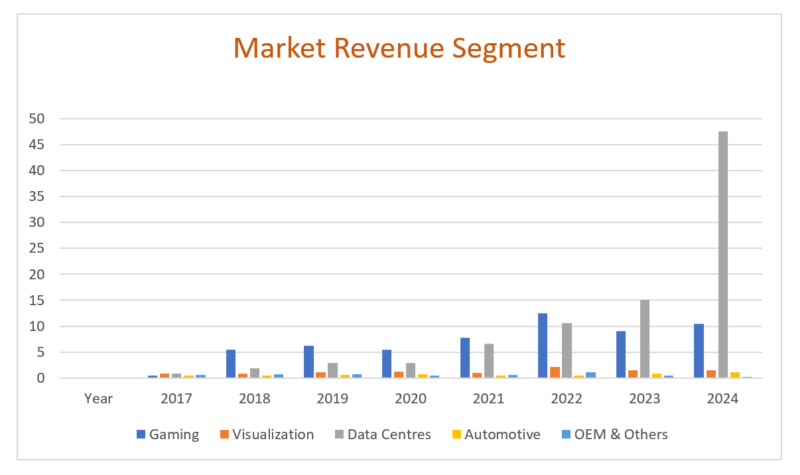Viewport: 800px width, 475px height.
Task: Click the Market Revenue Segment chart title
Action: pos(399,48)
